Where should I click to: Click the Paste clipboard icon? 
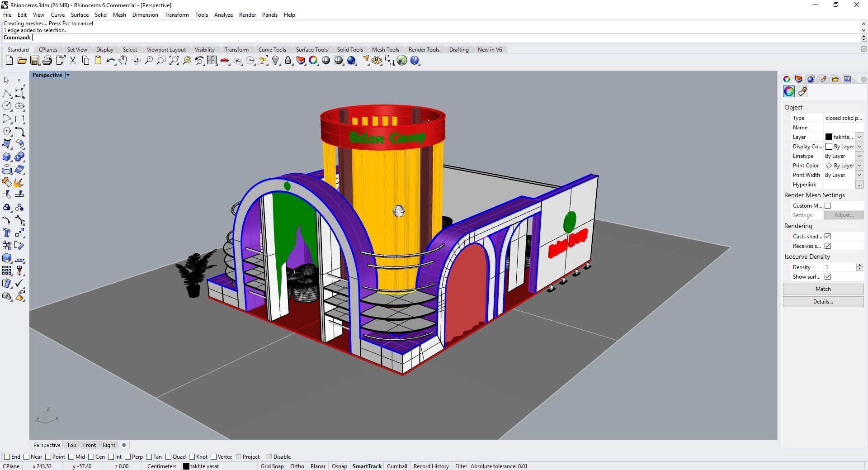tap(98, 60)
